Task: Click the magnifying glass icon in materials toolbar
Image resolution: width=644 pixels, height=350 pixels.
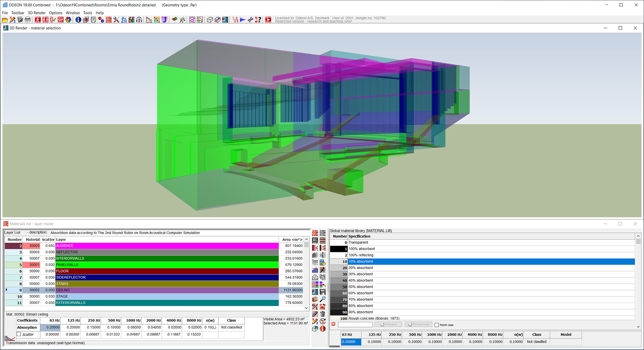Action: point(323,299)
